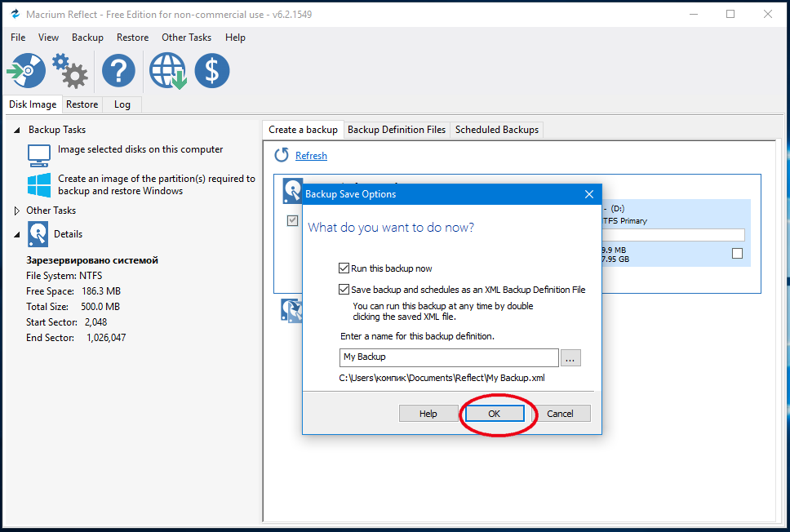Image resolution: width=790 pixels, height=532 pixels.
Task: Click the Start Sector 2,048 value
Action: (x=95, y=322)
